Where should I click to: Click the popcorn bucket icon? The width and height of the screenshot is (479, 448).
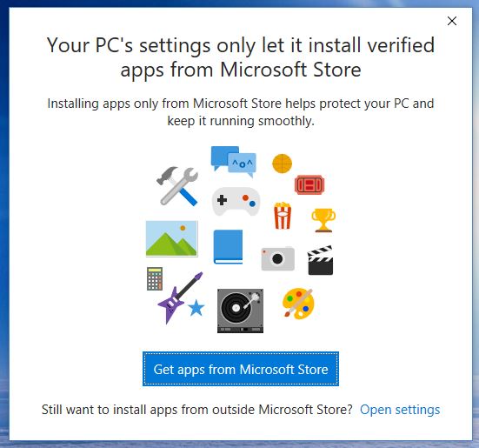[283, 216]
